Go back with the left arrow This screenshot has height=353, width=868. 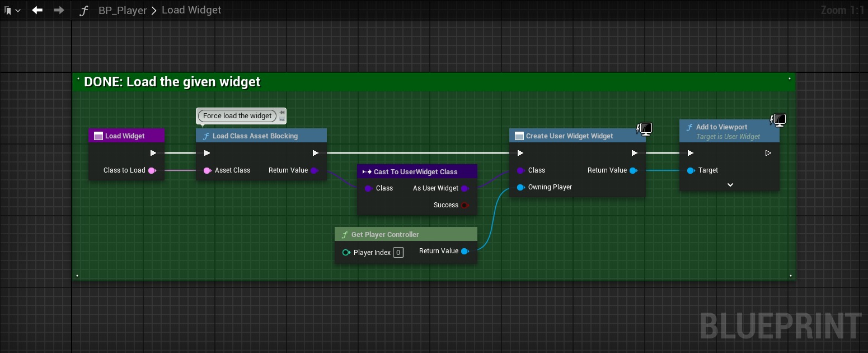37,10
